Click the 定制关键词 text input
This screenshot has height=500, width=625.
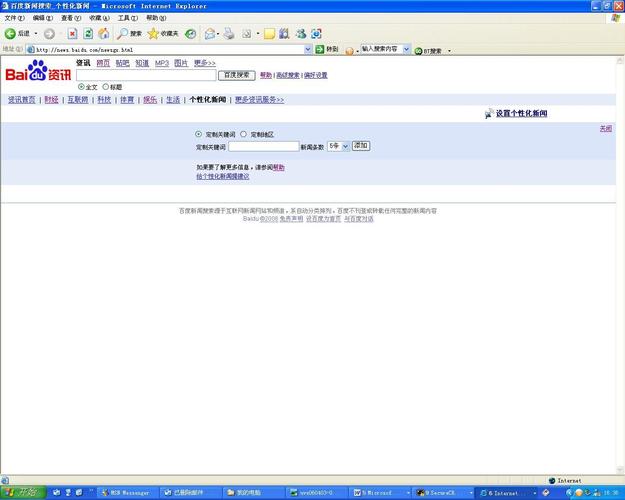coord(263,146)
